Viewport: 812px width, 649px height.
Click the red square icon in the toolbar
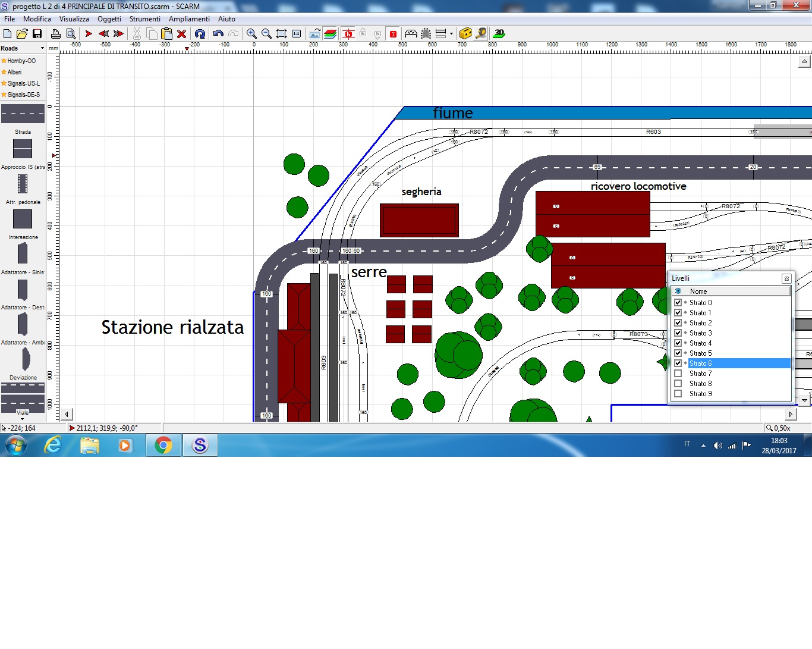click(x=393, y=34)
